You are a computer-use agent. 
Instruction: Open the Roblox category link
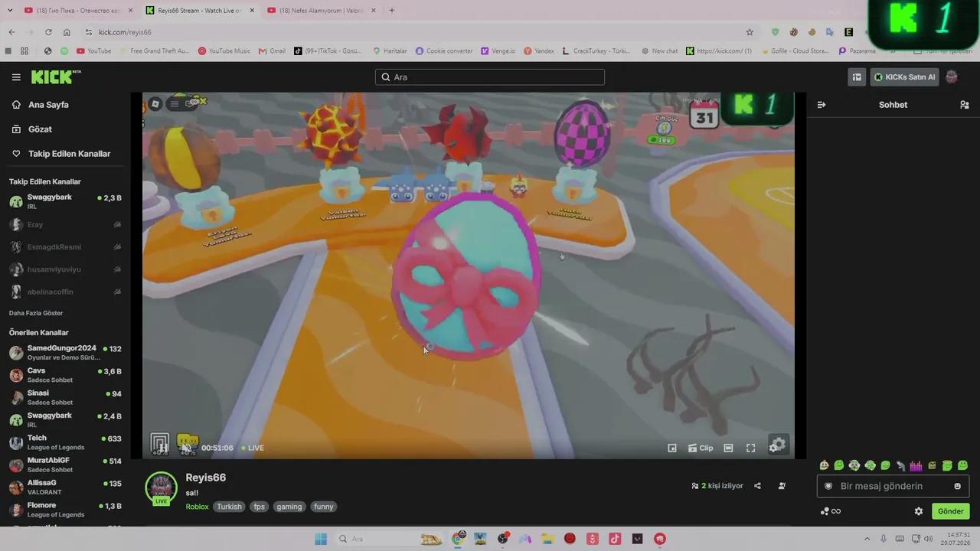197,507
